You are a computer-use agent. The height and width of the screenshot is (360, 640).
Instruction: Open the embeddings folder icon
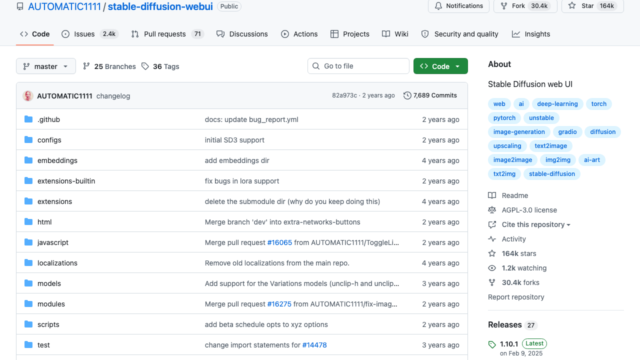point(28,160)
